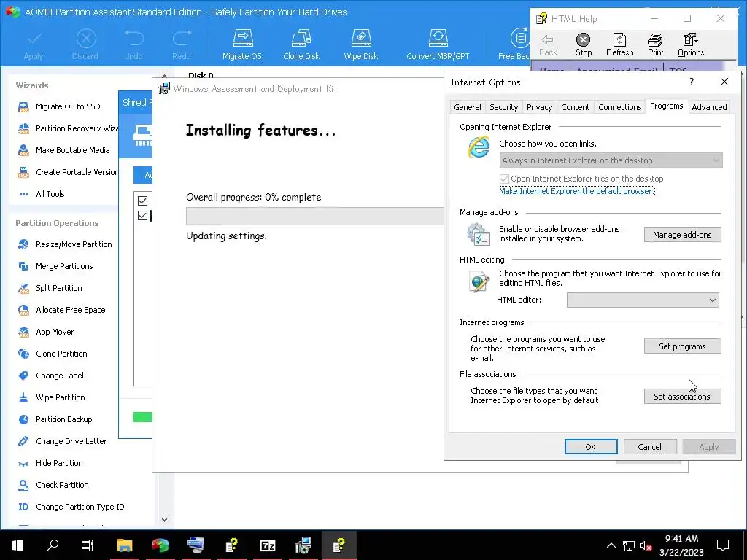Viewport: 747px width, 560px height.
Task: Switch to the Advanced tab
Action: pyautogui.click(x=709, y=107)
